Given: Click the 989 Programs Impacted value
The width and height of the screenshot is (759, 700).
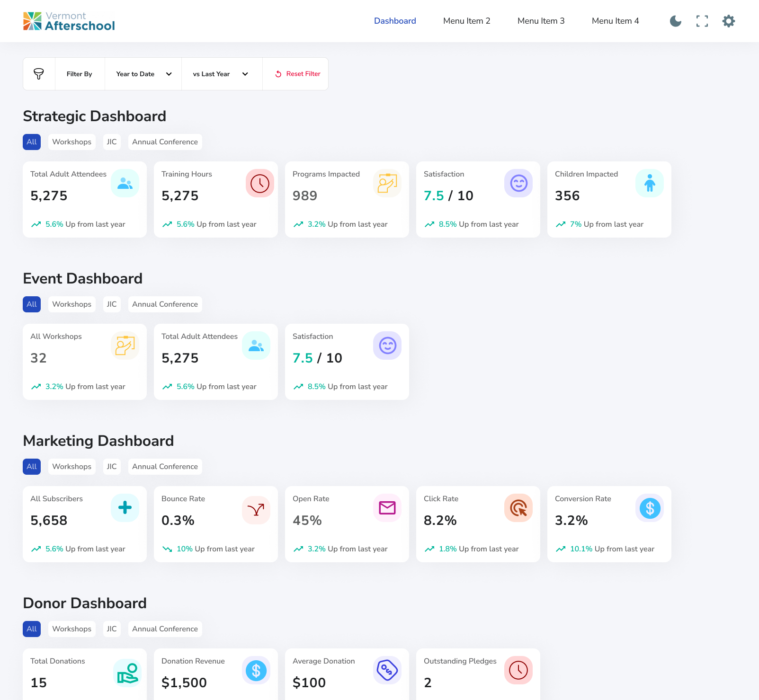Looking at the screenshot, I should pyautogui.click(x=305, y=196).
